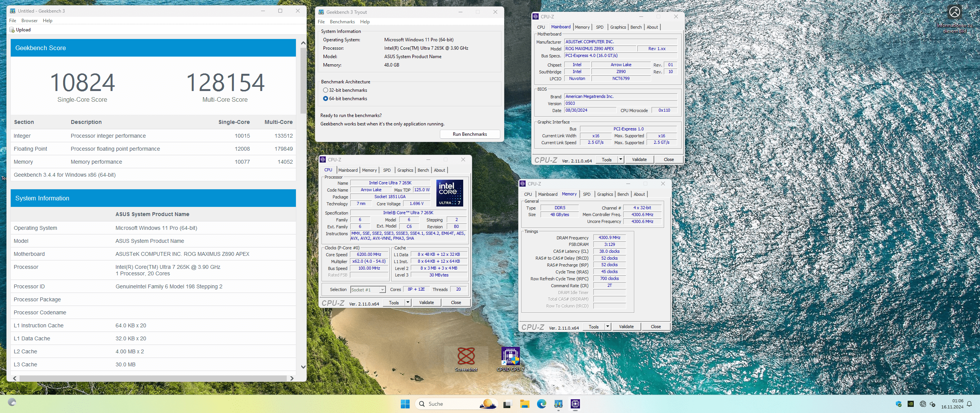This screenshot has width=980, height=413.
Task: Switch to Bench tab in CPU-Z CPU window
Action: click(x=423, y=170)
